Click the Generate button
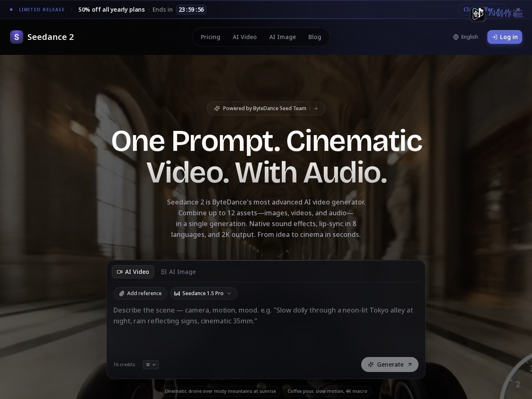The width and height of the screenshot is (532, 399). (x=390, y=365)
